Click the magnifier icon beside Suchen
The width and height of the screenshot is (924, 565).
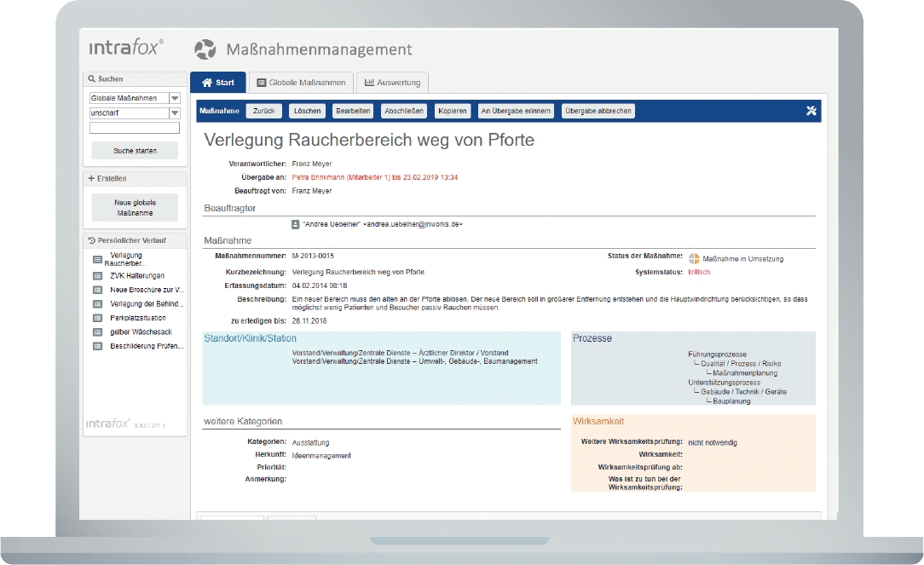pyautogui.click(x=91, y=78)
